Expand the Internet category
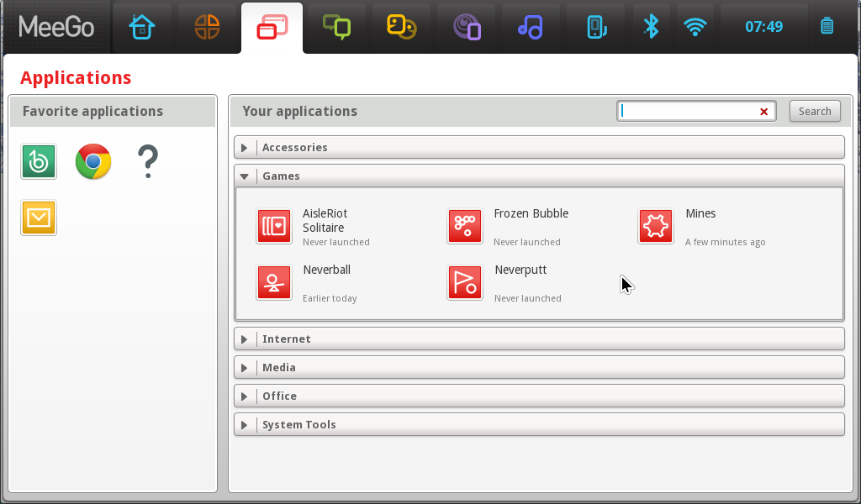 point(539,339)
